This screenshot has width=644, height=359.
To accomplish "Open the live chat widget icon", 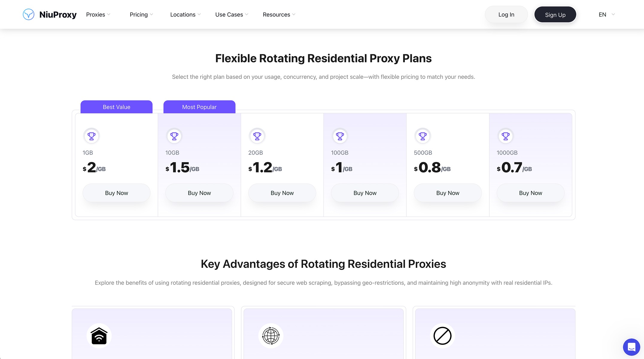I will point(631,347).
